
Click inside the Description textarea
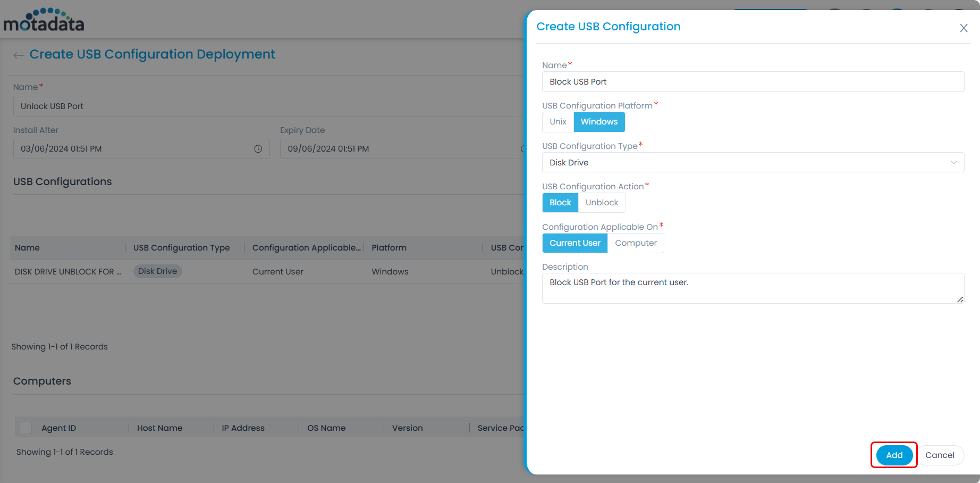pyautogui.click(x=753, y=287)
